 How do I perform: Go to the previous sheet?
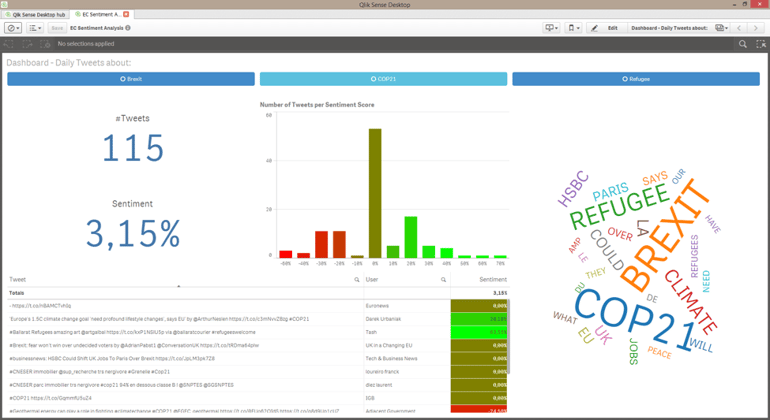point(739,28)
